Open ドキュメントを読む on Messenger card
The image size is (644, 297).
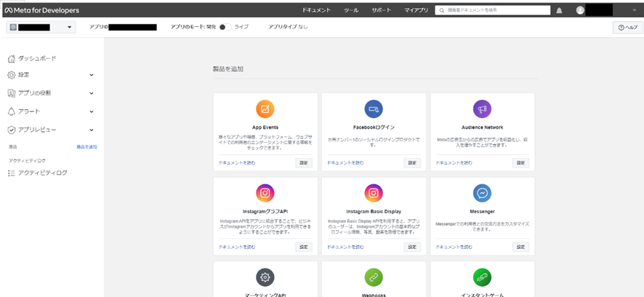click(x=454, y=247)
